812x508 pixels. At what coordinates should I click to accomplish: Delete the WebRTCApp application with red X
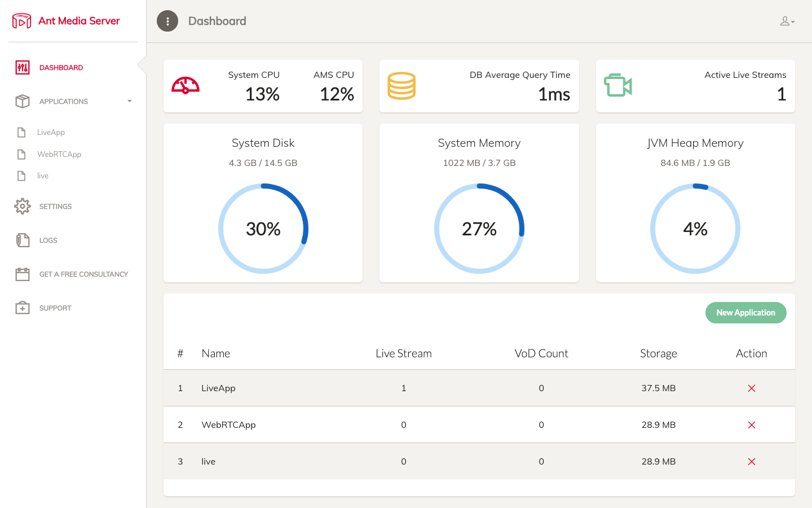click(x=752, y=425)
